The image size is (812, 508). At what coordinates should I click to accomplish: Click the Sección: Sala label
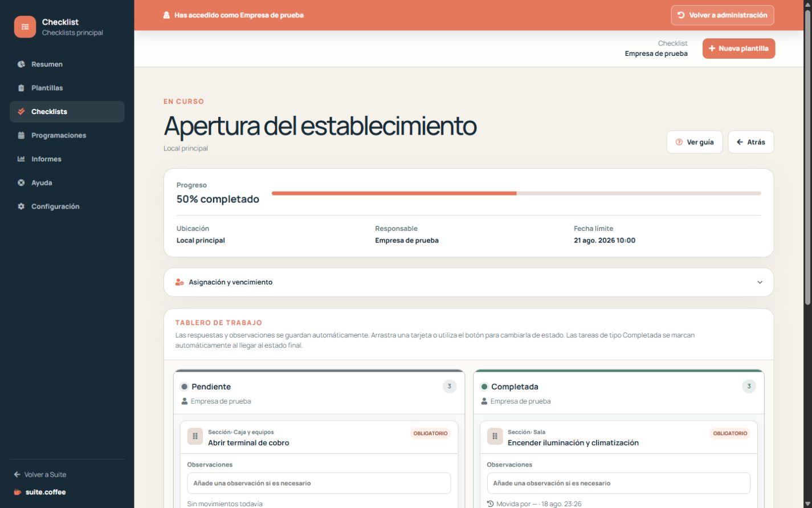click(527, 432)
